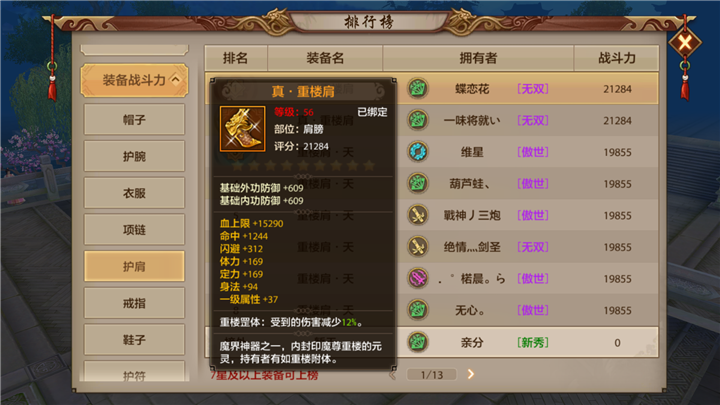Go to the previous ranking page arrow
720x405 pixels.
(x=393, y=375)
